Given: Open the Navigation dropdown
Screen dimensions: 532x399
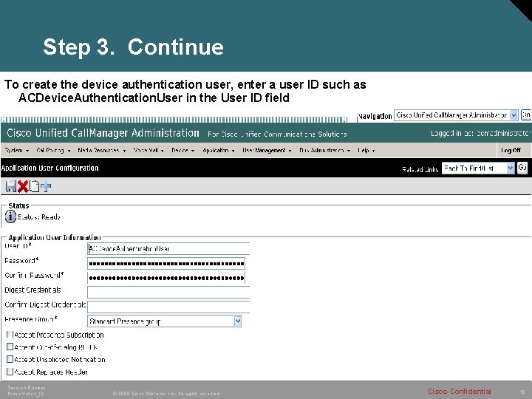Looking at the screenshot, I should click(456, 115).
